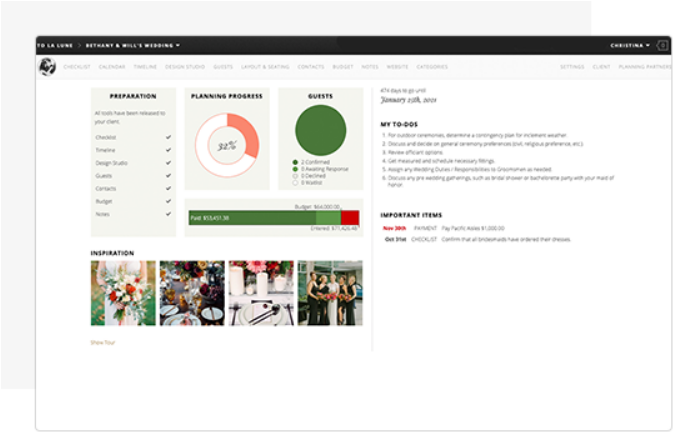Open the Calendar tab
The image size is (674, 434).
(x=112, y=67)
